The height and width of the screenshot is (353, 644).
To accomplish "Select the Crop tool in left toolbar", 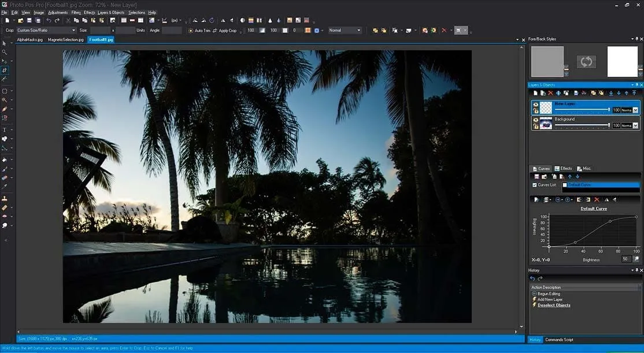I will click(x=5, y=70).
